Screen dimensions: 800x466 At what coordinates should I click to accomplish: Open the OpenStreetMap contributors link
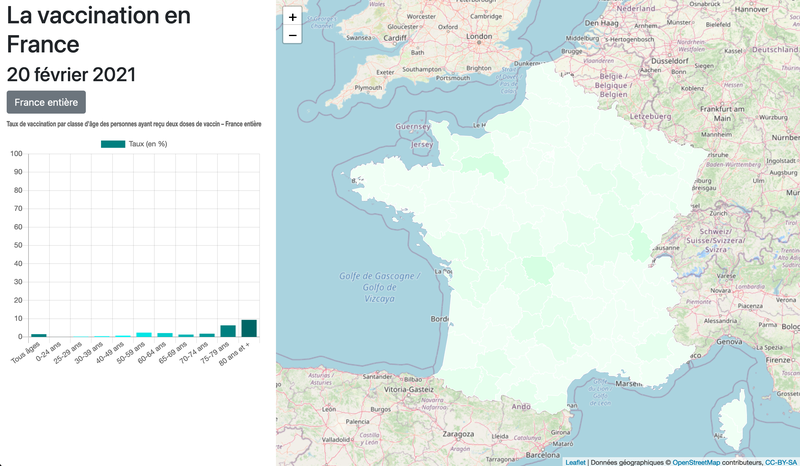click(x=706, y=462)
